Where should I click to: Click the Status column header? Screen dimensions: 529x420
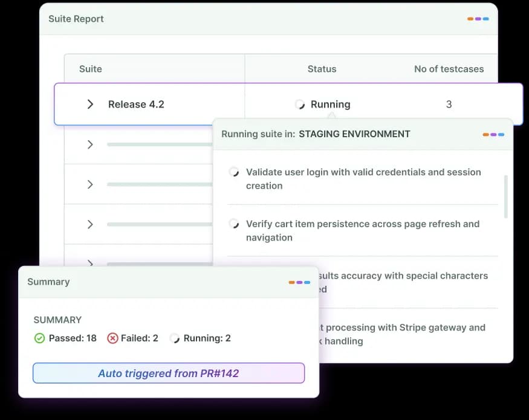click(x=322, y=69)
